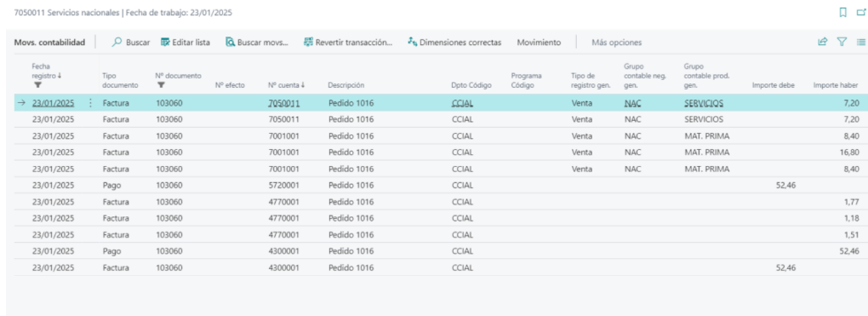Screen dimensions: 868x316
Task: Click filter icon under Fecha registro header
Action: tap(37, 85)
